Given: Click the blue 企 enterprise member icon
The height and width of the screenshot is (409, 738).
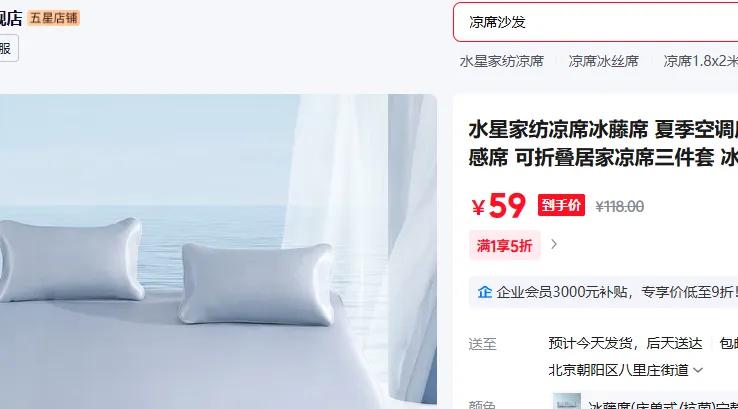Looking at the screenshot, I should tap(484, 292).
